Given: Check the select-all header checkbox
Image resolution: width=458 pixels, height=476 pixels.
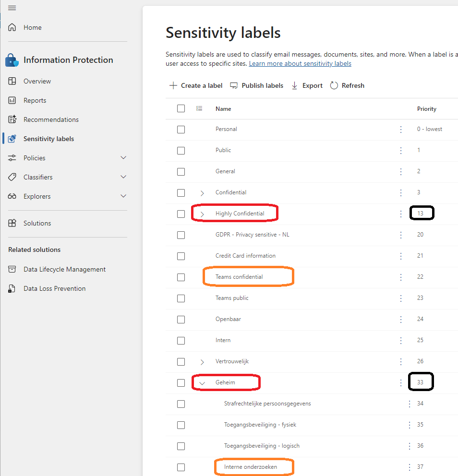Looking at the screenshot, I should point(181,108).
